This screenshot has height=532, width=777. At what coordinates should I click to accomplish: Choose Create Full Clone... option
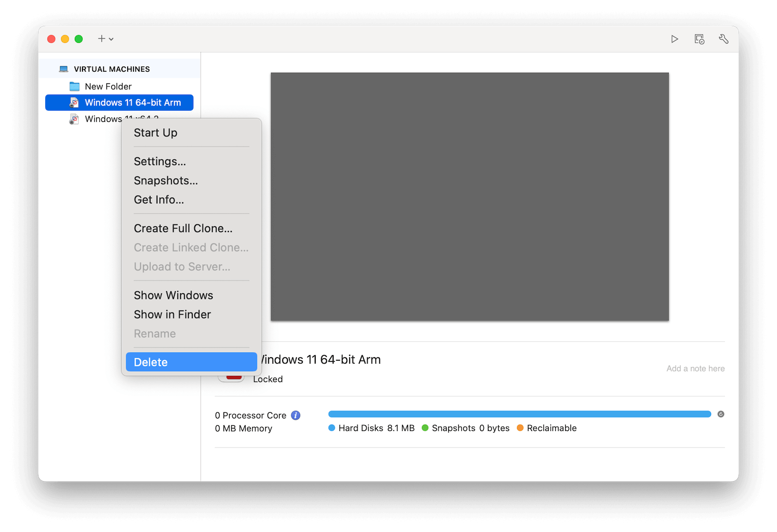point(191,229)
